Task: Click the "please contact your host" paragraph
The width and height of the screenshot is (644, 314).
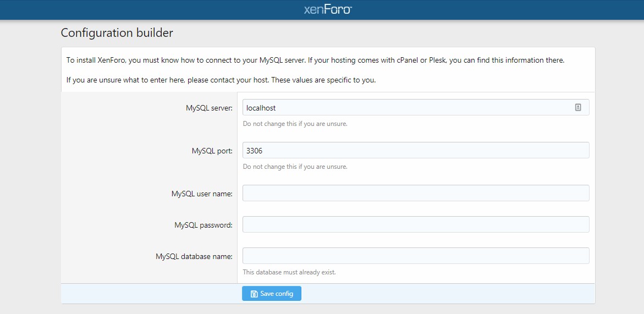Action: pyautogui.click(x=221, y=80)
